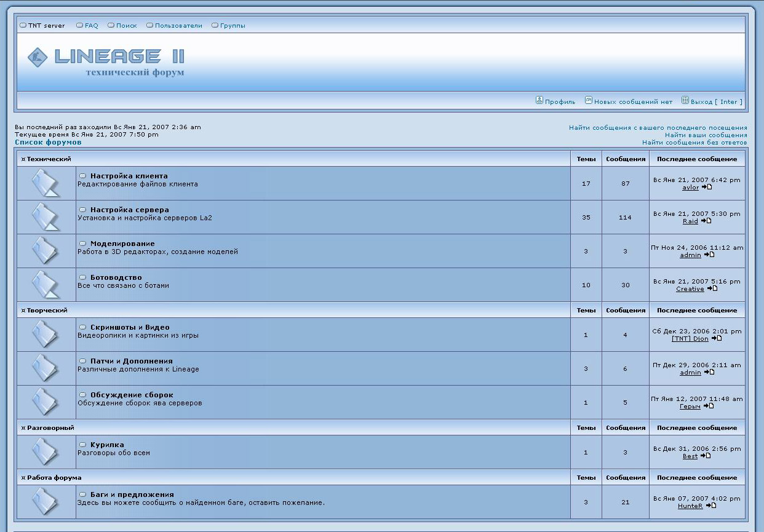Open Настройка сервера forum
Viewport: 764px width, 532px height.
point(130,210)
